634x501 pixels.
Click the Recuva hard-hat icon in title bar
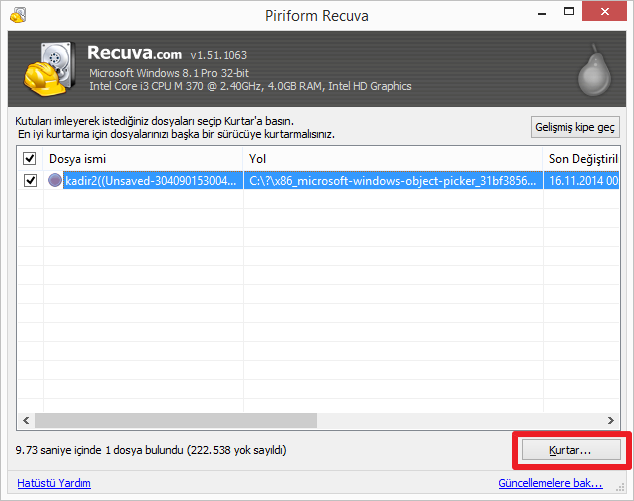pyautogui.click(x=18, y=16)
